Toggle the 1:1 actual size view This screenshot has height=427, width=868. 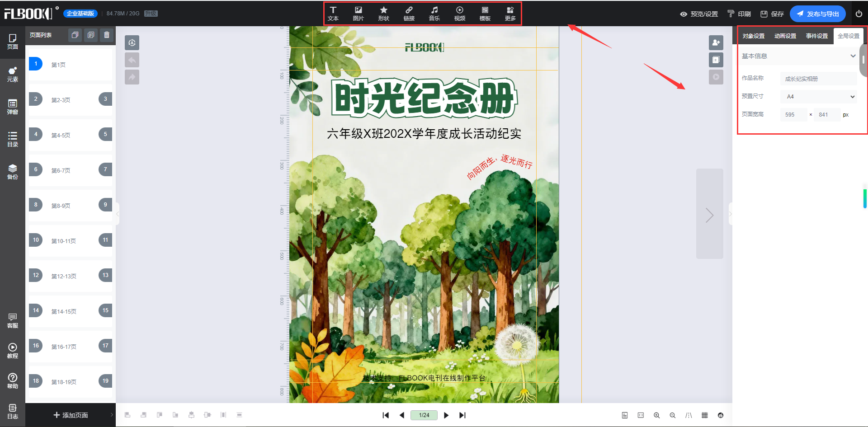tap(641, 415)
